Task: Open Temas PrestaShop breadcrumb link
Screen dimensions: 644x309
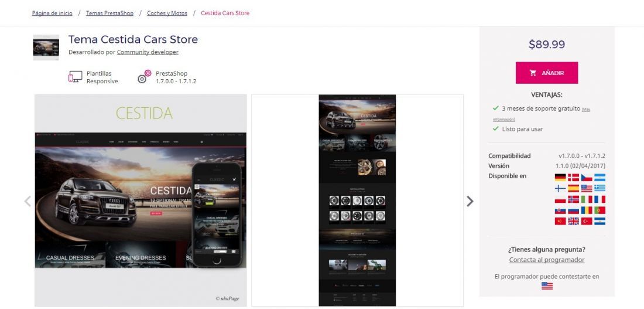Action: [x=109, y=13]
